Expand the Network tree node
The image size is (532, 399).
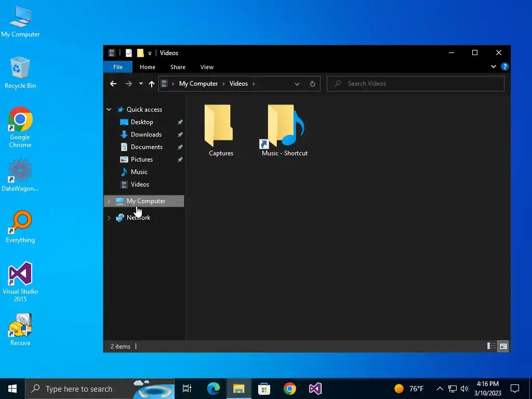coord(109,218)
